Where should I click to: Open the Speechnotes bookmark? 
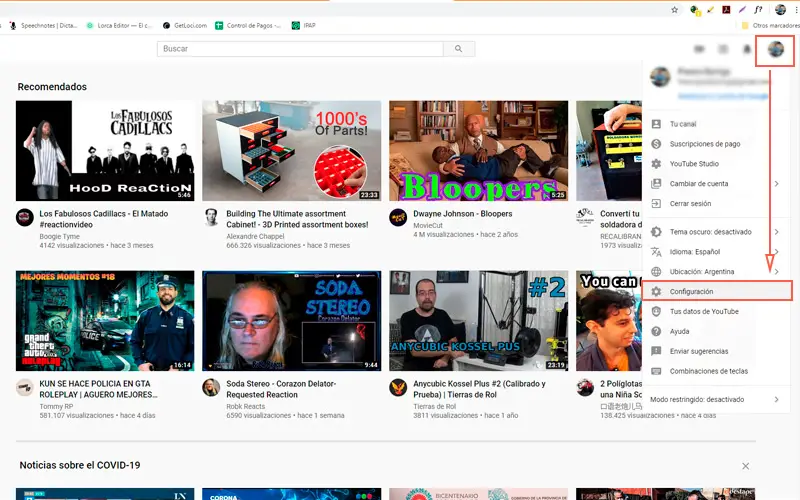[x=43, y=26]
